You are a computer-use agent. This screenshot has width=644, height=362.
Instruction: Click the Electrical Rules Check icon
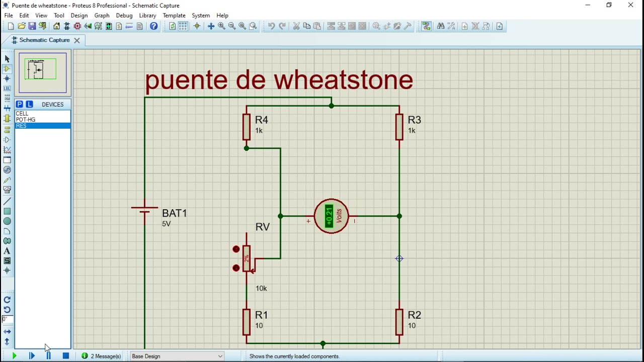pyautogui.click(x=500, y=26)
